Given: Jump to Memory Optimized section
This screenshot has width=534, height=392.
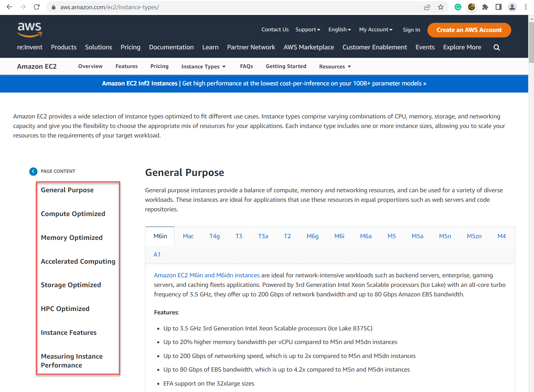Looking at the screenshot, I should 71,238.
